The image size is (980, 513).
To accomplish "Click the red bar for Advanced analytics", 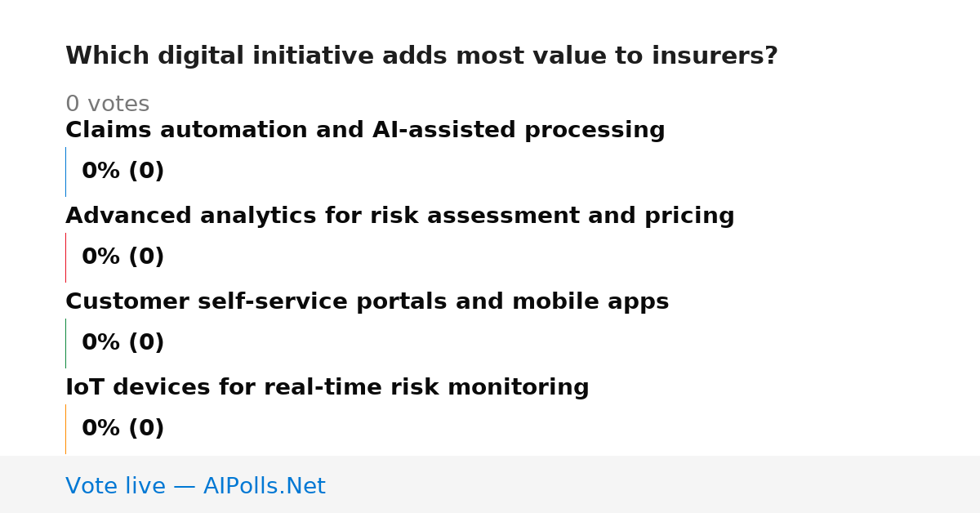I will tap(65, 257).
